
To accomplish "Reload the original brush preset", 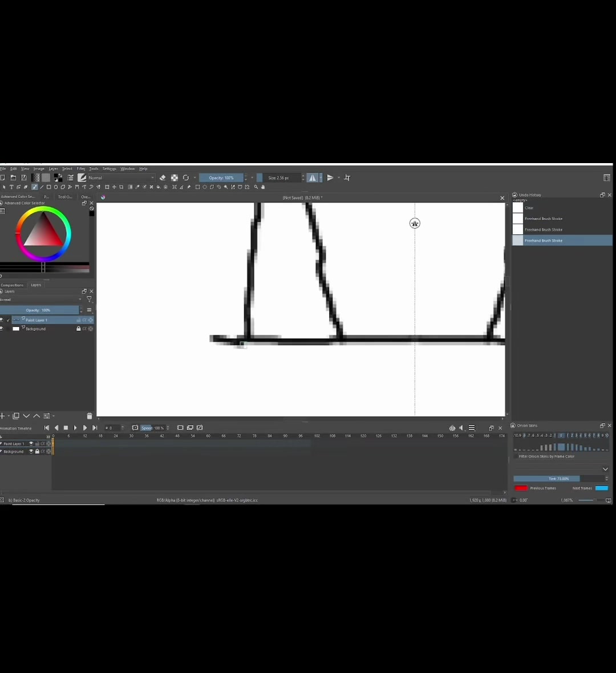I will point(185,178).
